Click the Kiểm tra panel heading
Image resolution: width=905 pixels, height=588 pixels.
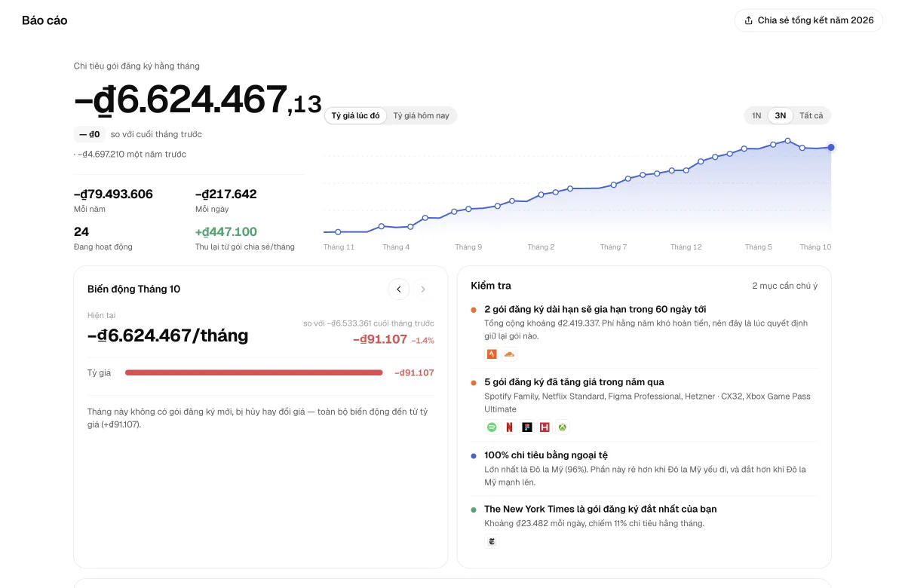(491, 286)
